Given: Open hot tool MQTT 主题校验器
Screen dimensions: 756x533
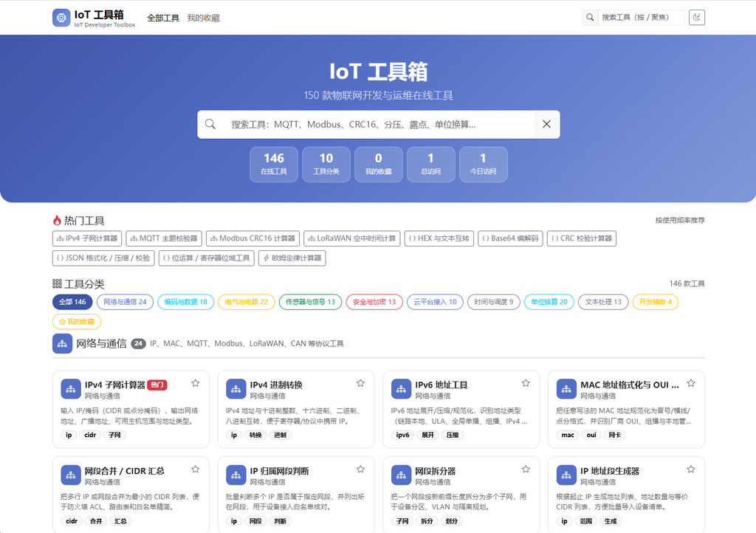Looking at the screenshot, I should (164, 238).
